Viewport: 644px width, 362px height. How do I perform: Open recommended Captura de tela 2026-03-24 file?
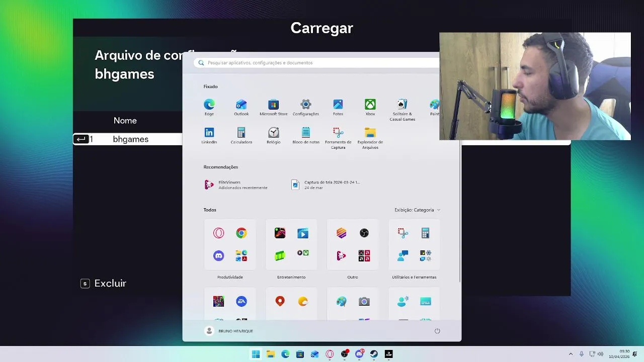pos(326,185)
